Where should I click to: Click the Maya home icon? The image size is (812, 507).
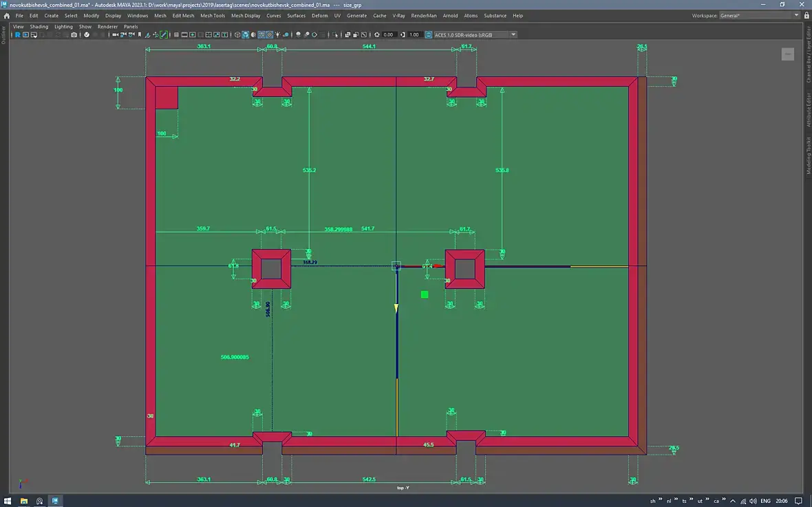point(7,16)
